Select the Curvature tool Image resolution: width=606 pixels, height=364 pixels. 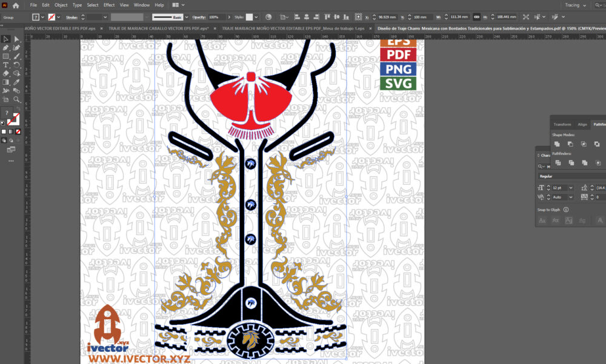click(16, 47)
